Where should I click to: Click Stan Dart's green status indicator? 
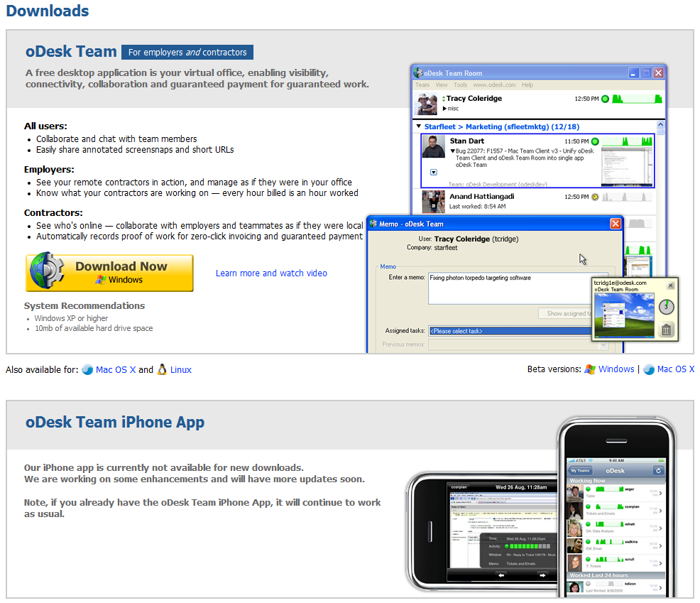(x=595, y=141)
